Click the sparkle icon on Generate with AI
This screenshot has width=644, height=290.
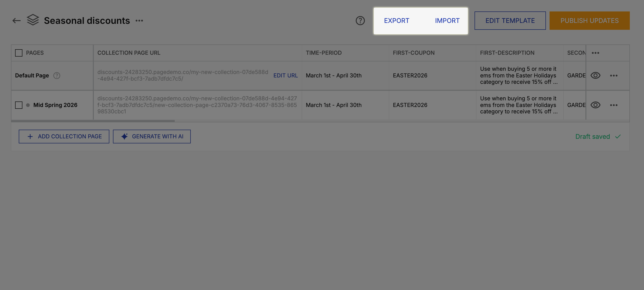click(x=124, y=136)
